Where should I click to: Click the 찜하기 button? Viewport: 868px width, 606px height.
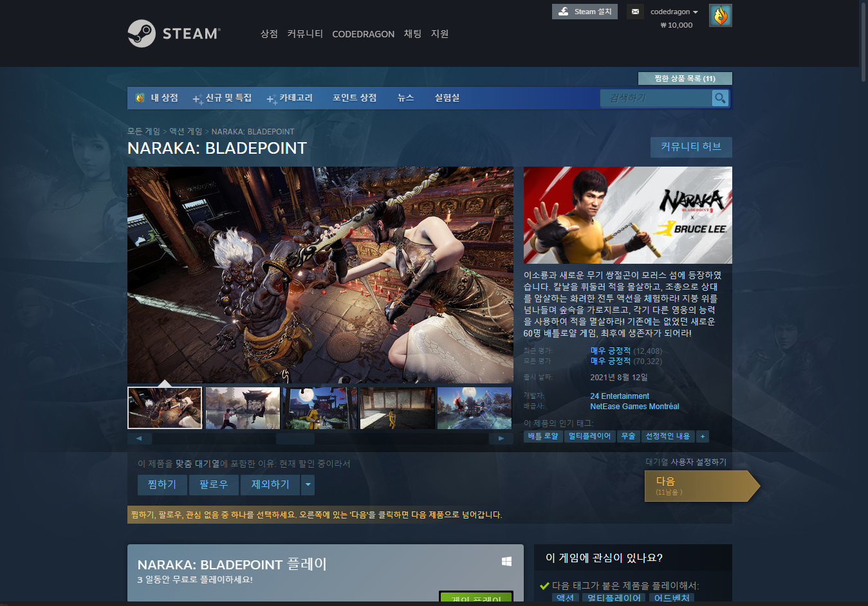(x=162, y=484)
